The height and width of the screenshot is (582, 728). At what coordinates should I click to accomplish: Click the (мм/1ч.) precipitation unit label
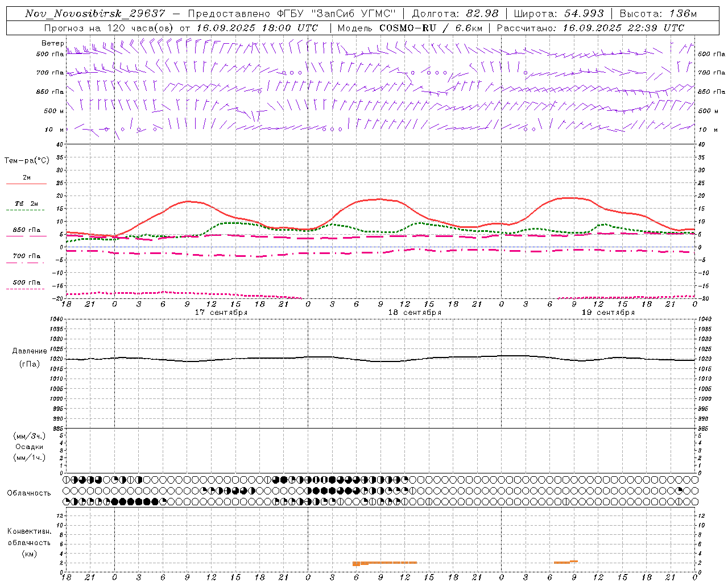click(30, 457)
